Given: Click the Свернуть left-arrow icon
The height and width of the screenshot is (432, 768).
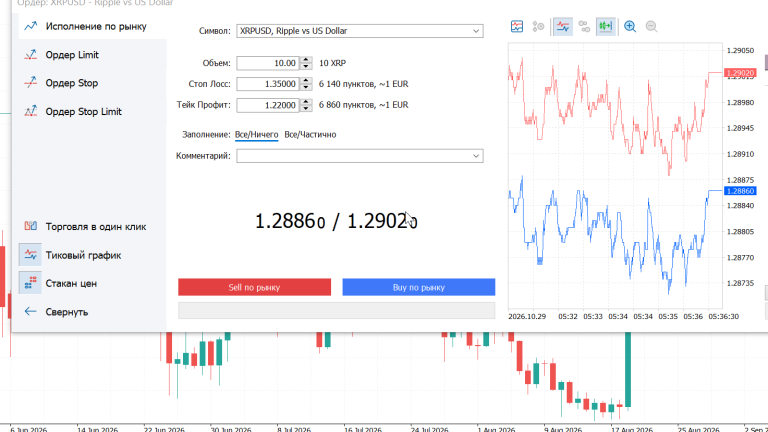Looking at the screenshot, I should click(30, 312).
